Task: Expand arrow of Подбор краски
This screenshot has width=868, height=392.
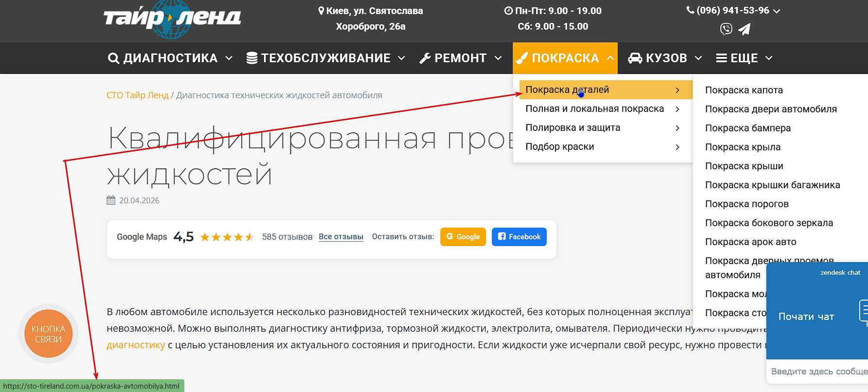Action: (x=677, y=147)
